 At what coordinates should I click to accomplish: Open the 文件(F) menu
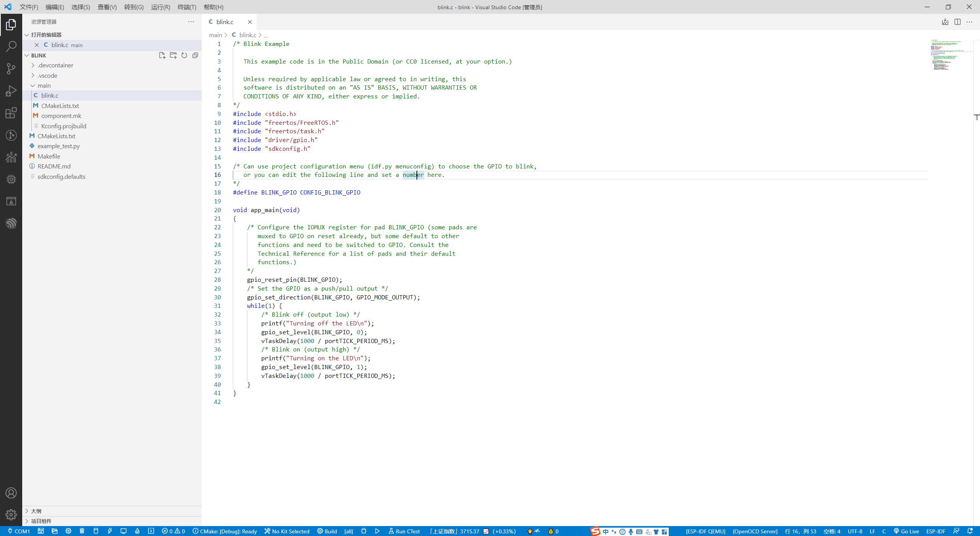coord(29,7)
